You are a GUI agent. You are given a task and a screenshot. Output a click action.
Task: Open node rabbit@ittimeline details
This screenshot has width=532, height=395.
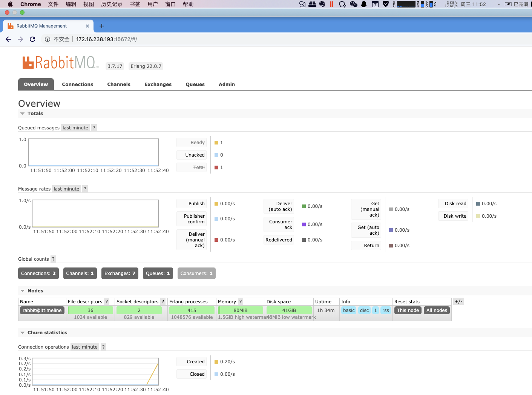[42, 310]
